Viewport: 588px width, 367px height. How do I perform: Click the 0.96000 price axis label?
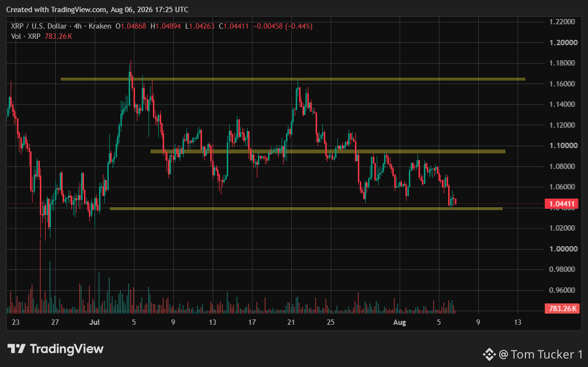point(562,290)
